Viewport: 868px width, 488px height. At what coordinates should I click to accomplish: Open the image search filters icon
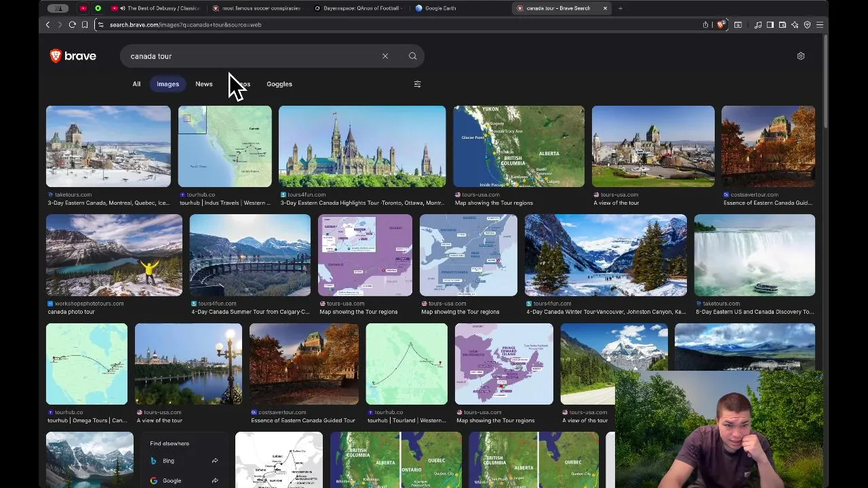click(417, 84)
